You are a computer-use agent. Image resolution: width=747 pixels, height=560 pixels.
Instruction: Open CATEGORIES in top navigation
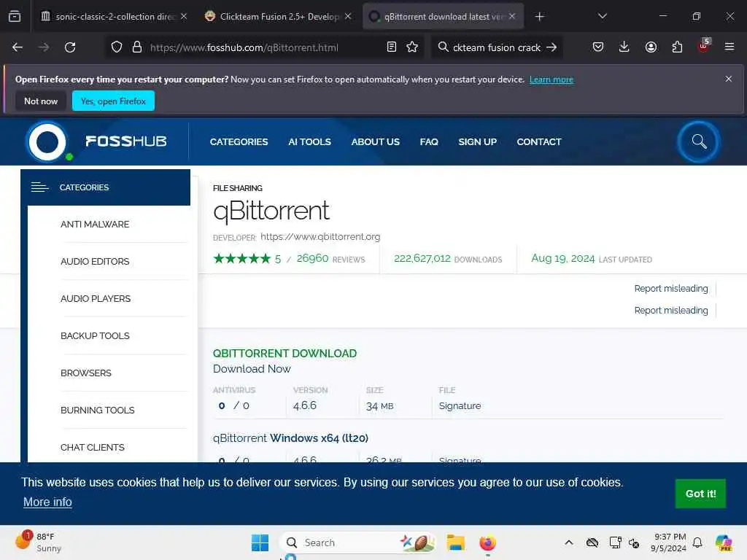(x=239, y=142)
